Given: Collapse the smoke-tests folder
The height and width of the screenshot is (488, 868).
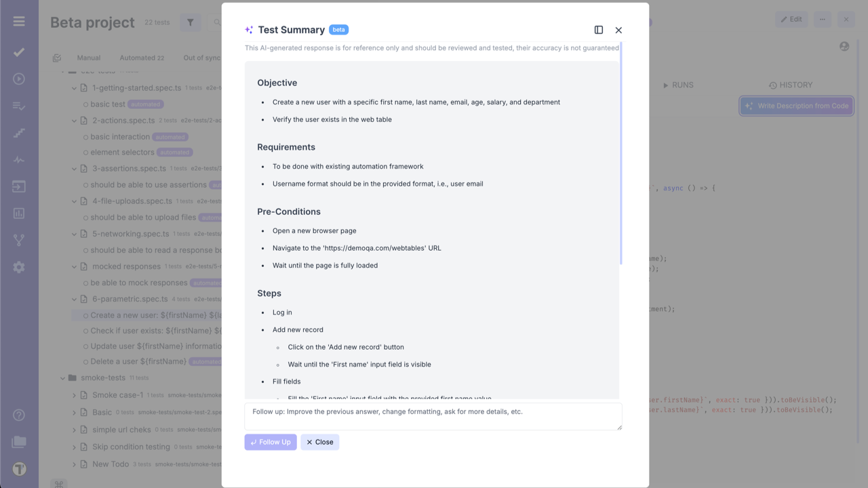Looking at the screenshot, I should pos(63,378).
